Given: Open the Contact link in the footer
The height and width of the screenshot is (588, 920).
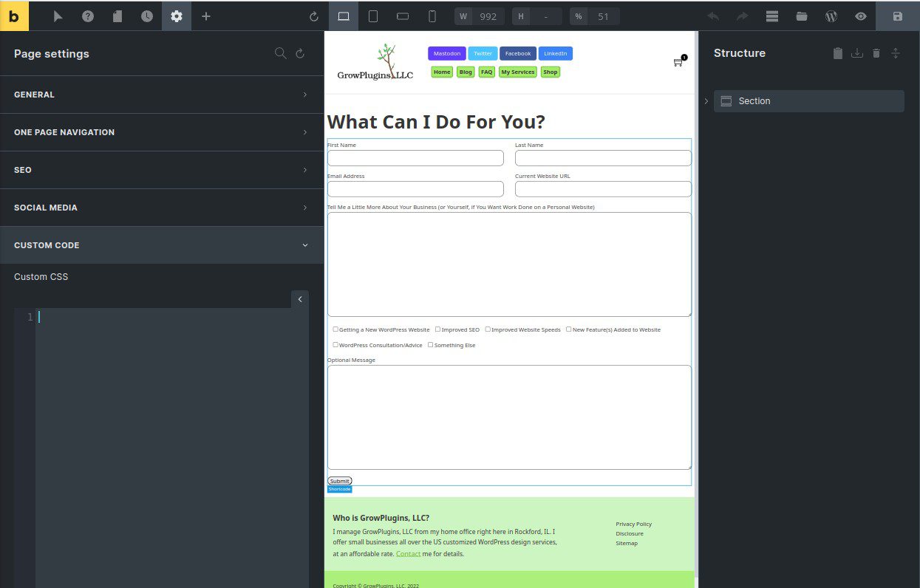Looking at the screenshot, I should pyautogui.click(x=408, y=553).
